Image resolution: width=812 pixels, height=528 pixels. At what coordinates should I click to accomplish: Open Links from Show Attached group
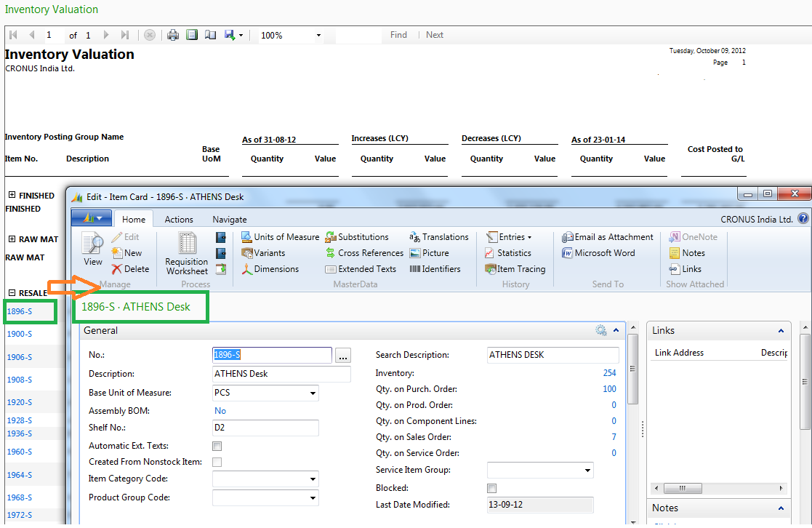tap(685, 269)
